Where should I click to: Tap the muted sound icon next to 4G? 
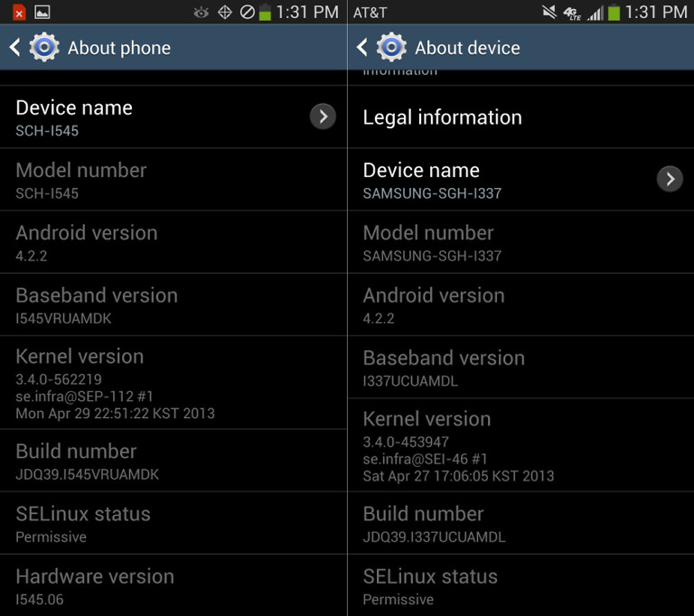click(x=549, y=13)
